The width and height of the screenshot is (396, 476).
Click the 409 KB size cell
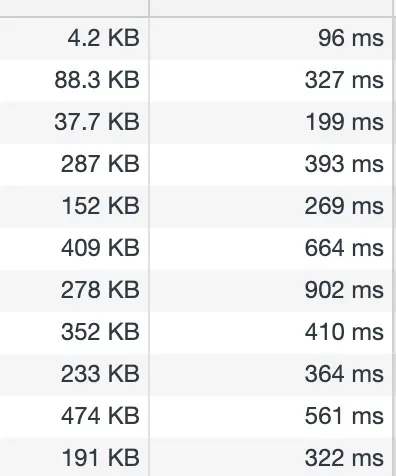coord(74,249)
